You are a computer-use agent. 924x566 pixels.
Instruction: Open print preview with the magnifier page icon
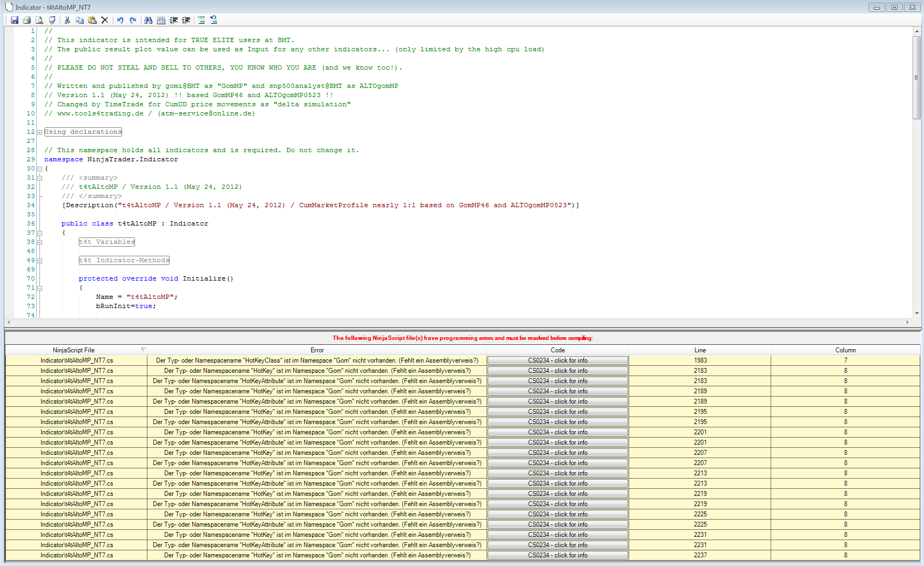(x=39, y=20)
